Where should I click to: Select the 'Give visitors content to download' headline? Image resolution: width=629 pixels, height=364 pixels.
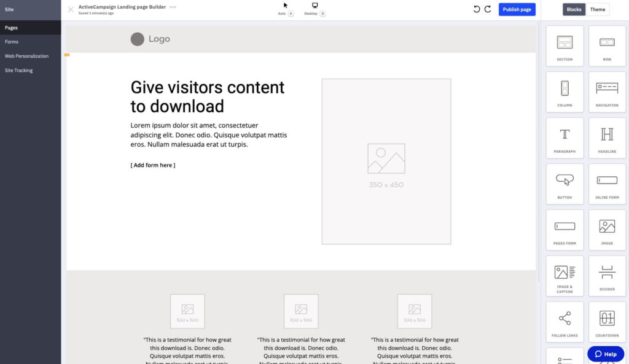tap(208, 96)
